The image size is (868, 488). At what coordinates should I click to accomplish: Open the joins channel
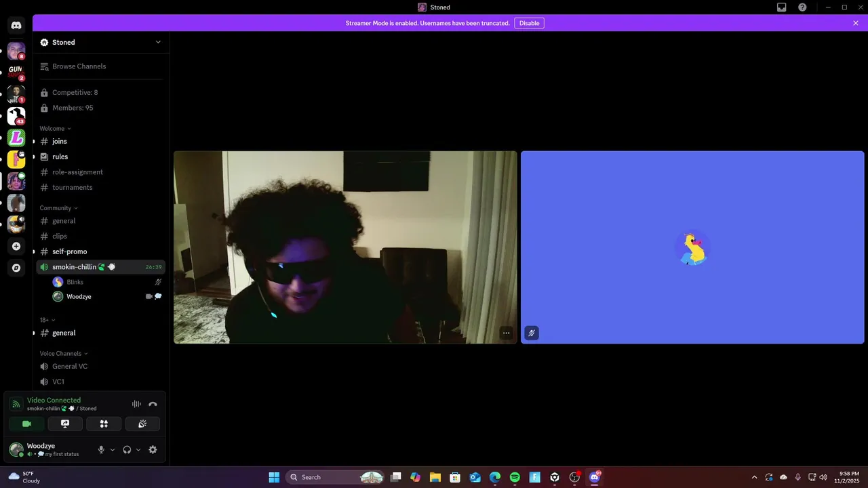tap(100, 141)
